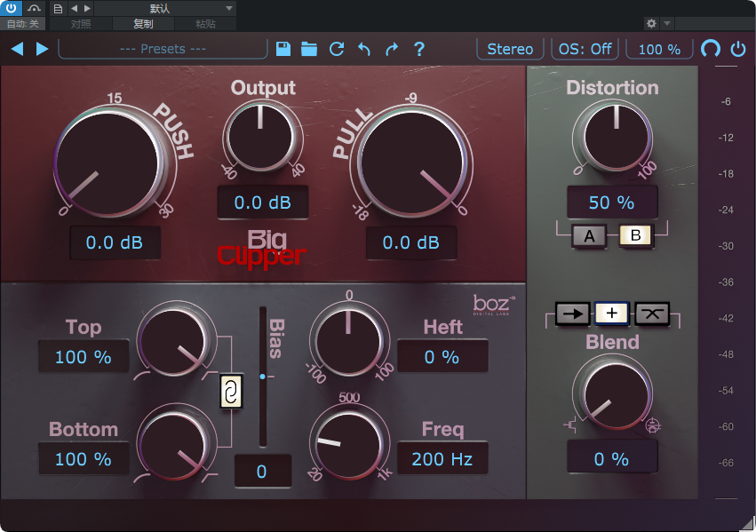The width and height of the screenshot is (756, 532).
Task: Select previous plugin preset blue arrow
Action: (17, 49)
